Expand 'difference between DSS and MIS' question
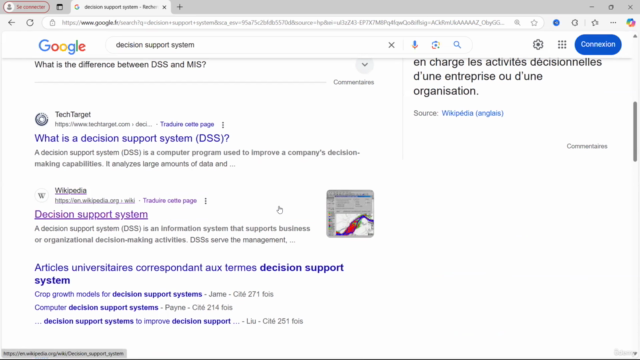Screen dimensions: 640x360 (364, 64)
